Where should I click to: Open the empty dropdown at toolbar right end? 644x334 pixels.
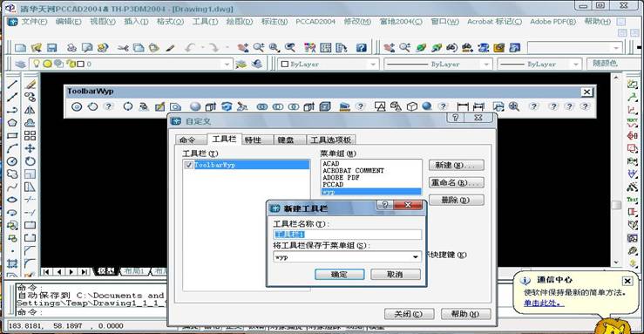(x=616, y=48)
